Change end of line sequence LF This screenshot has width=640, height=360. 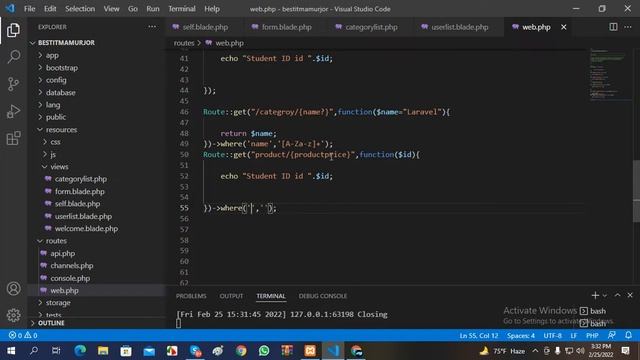pyautogui.click(x=574, y=336)
